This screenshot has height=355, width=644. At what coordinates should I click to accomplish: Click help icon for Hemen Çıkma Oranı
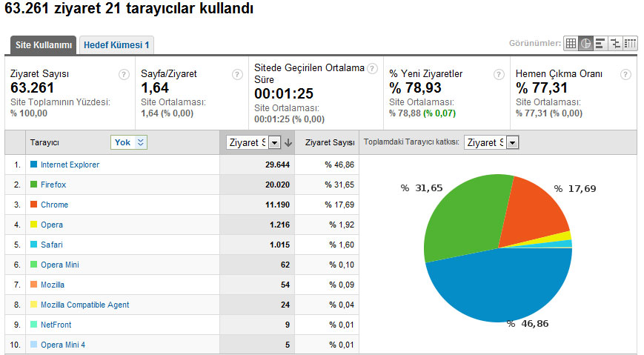point(625,74)
